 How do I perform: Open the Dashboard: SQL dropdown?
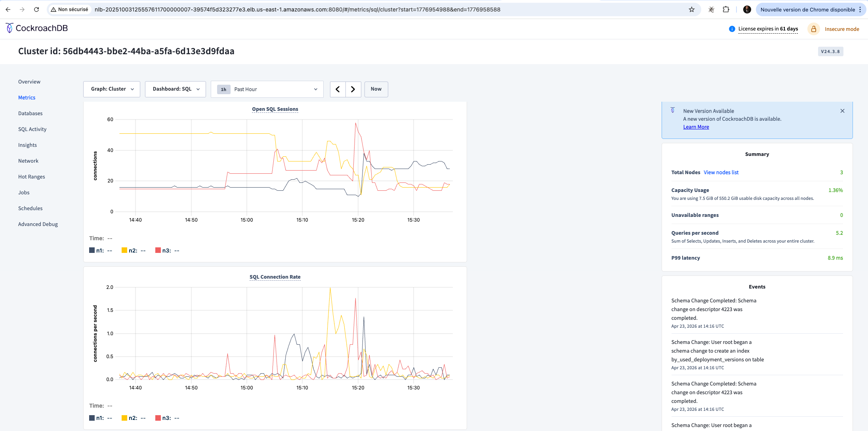coord(175,89)
